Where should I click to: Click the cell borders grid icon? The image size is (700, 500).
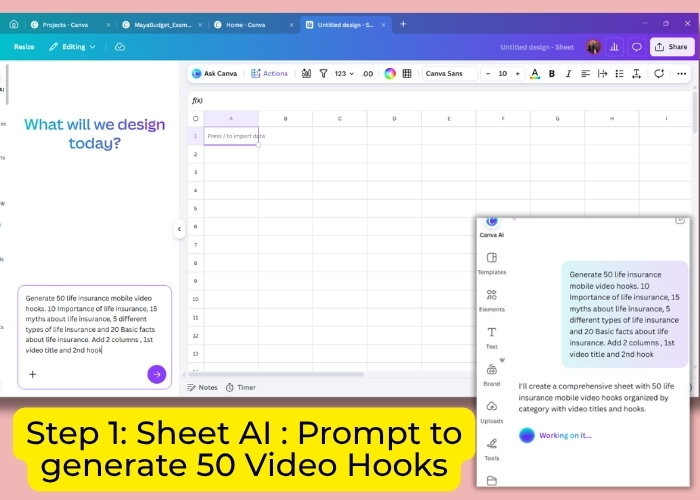pyautogui.click(x=407, y=74)
